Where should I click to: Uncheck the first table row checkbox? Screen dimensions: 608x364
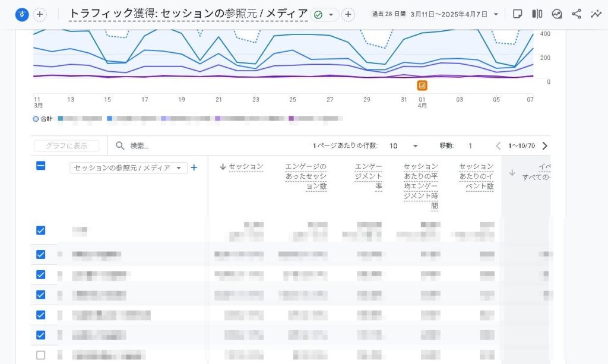pyautogui.click(x=41, y=230)
